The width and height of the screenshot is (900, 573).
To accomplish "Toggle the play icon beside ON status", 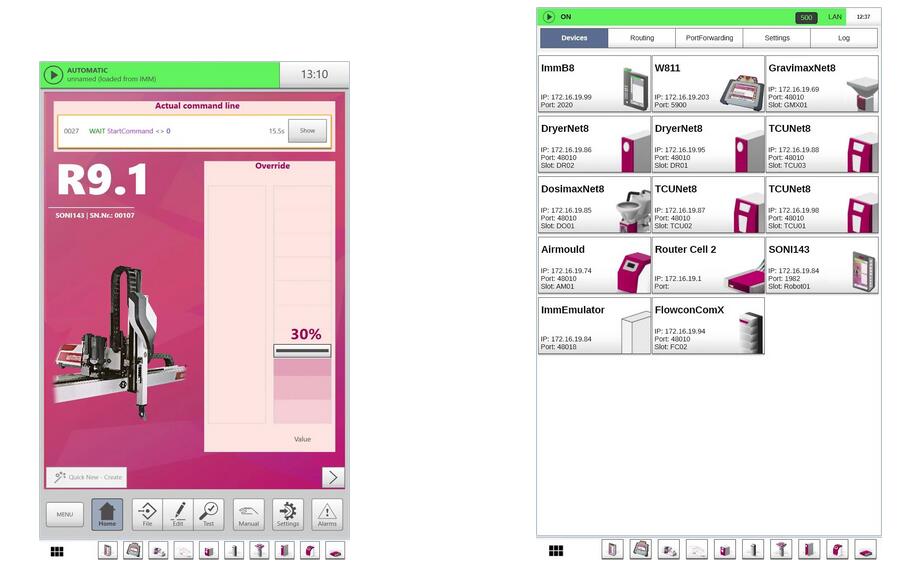I will (x=549, y=17).
